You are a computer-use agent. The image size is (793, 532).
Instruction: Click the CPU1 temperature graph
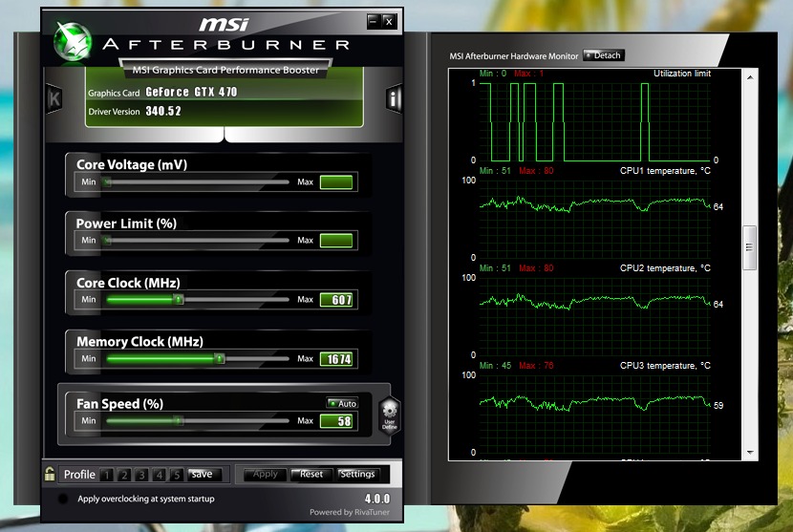point(595,219)
